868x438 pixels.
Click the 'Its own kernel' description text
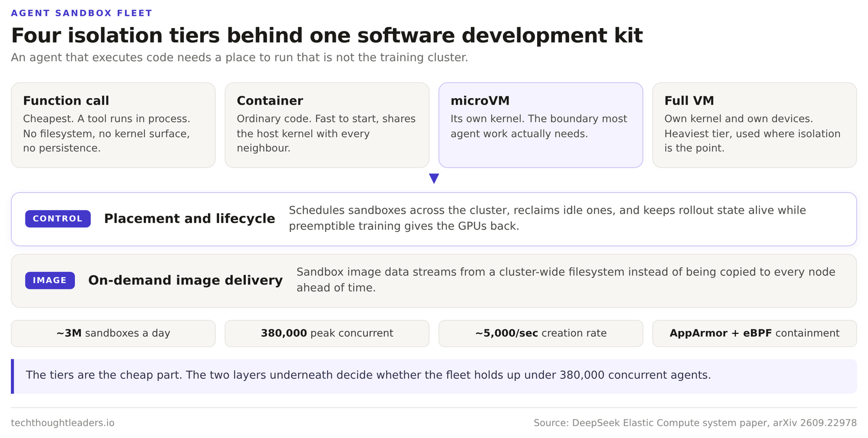tap(539, 126)
